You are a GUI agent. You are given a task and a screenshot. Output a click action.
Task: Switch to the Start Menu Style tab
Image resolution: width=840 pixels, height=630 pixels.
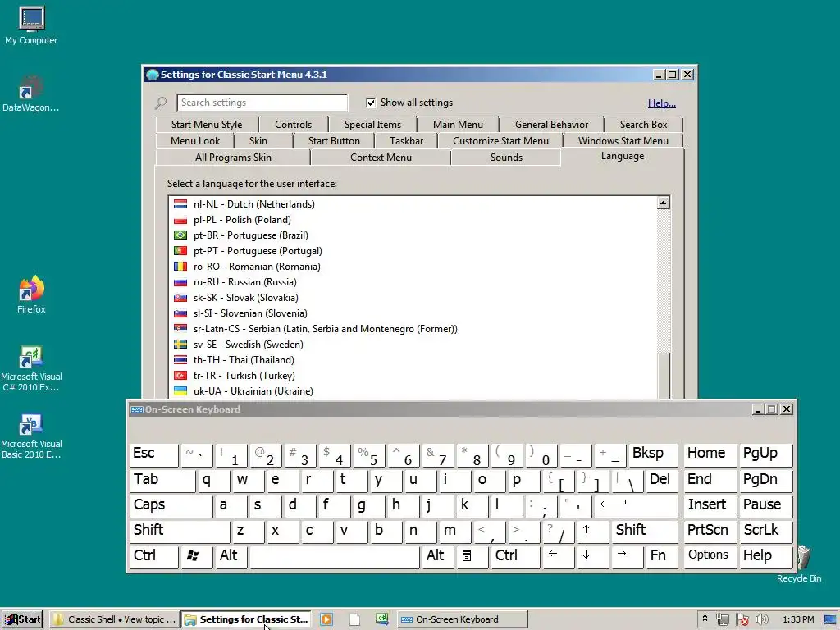pos(207,125)
